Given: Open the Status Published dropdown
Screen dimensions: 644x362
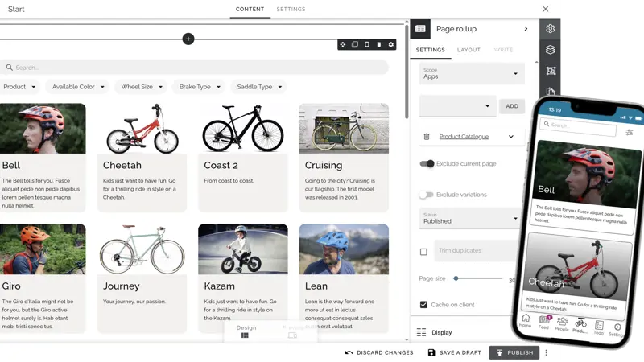Looking at the screenshot, I should pyautogui.click(x=470, y=218).
